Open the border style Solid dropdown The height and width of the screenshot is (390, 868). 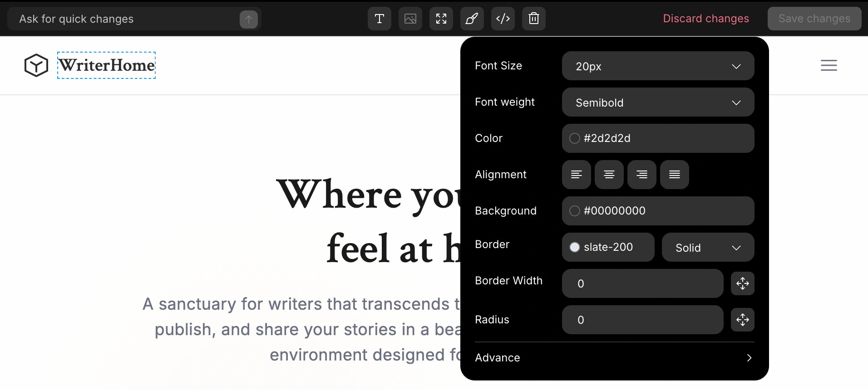coord(708,247)
